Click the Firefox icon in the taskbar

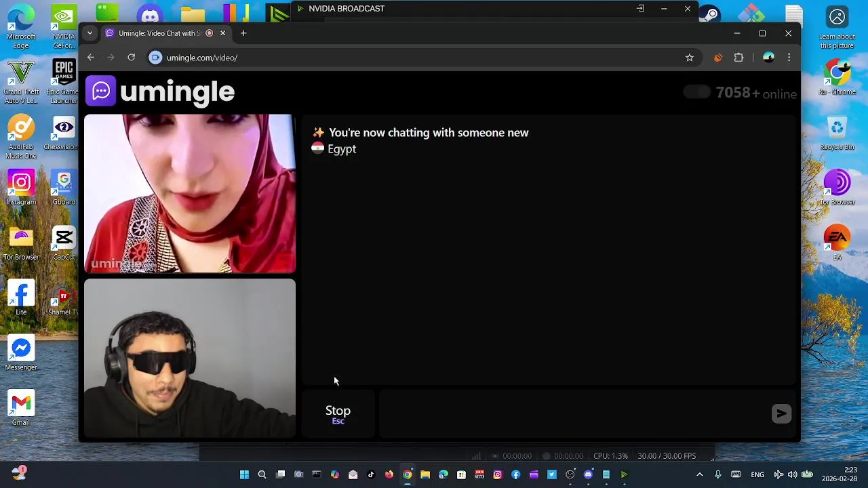coord(389,474)
